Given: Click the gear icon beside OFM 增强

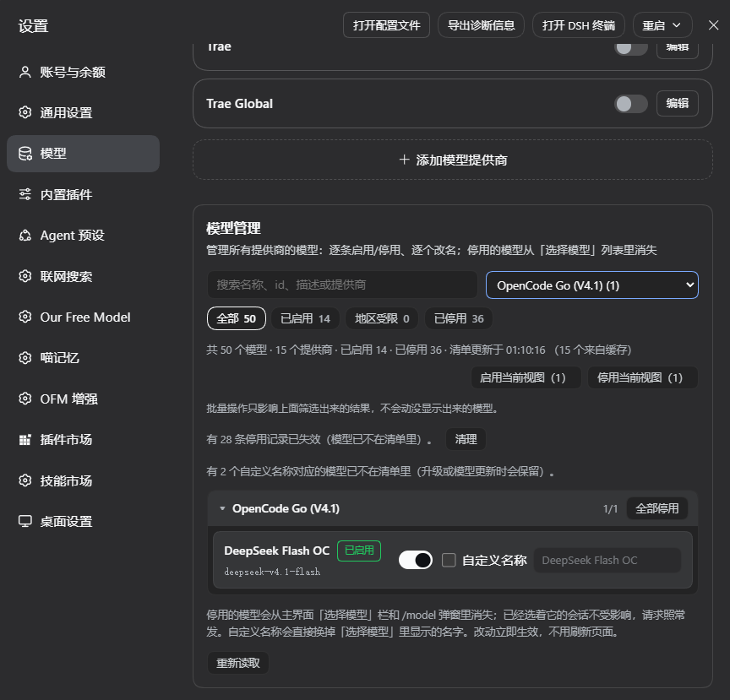Looking at the screenshot, I should [x=25, y=399].
